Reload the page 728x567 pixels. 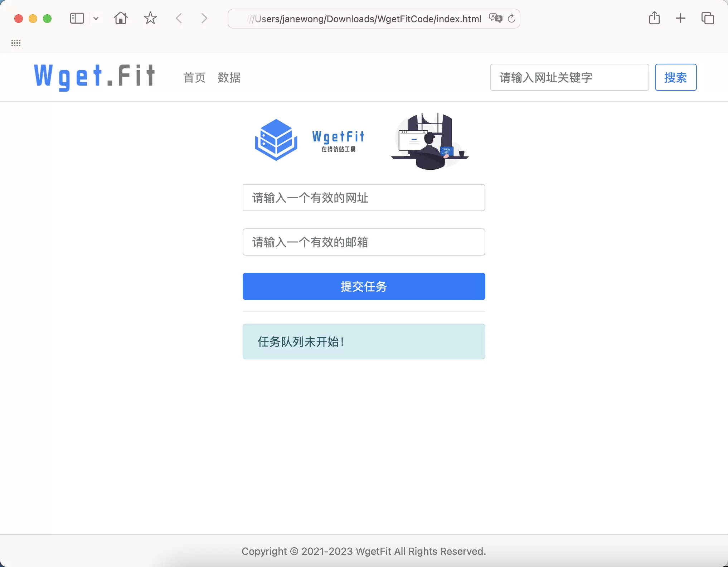point(511,18)
